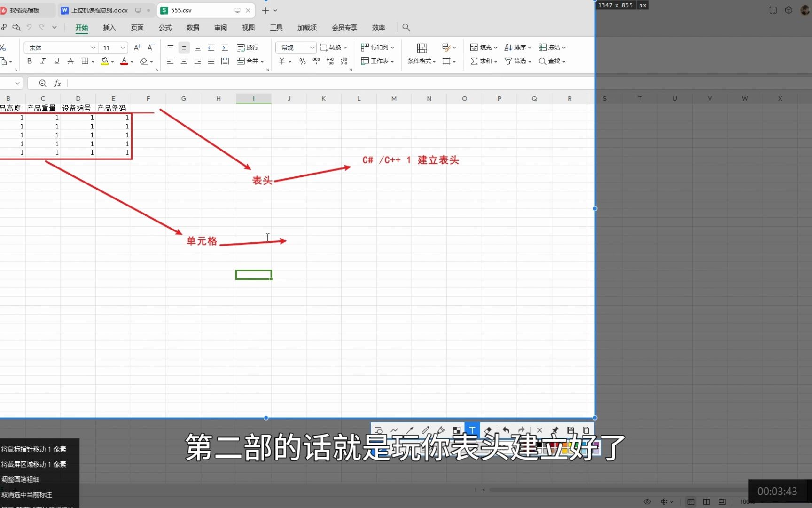Select the arrow annotation tool
Screen dimensions: 812x508
click(x=409, y=430)
